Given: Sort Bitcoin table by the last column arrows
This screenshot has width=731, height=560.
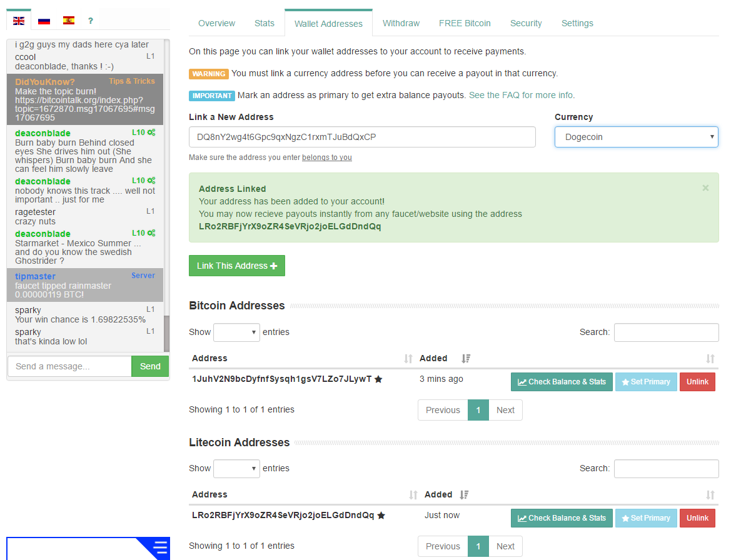Looking at the screenshot, I should tap(710, 358).
